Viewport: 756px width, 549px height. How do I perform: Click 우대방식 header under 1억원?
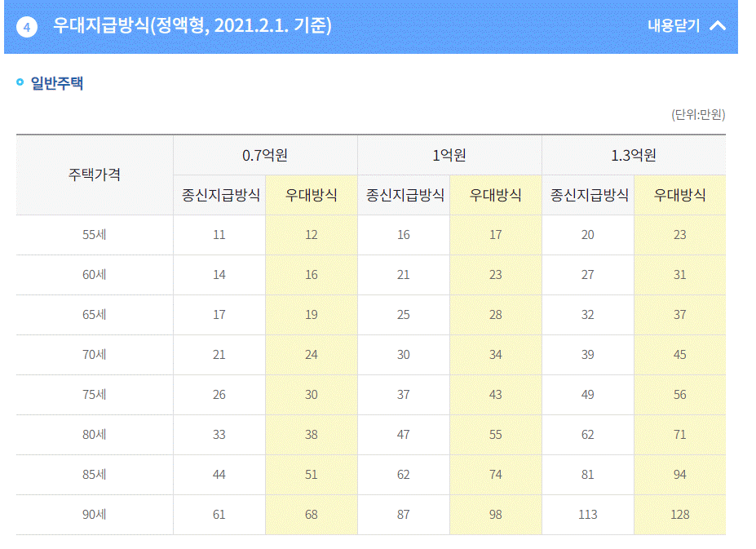point(496,195)
